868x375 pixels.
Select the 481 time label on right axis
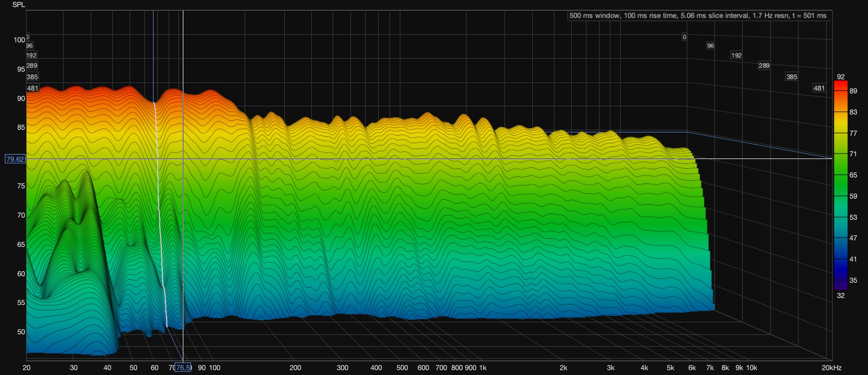819,88
